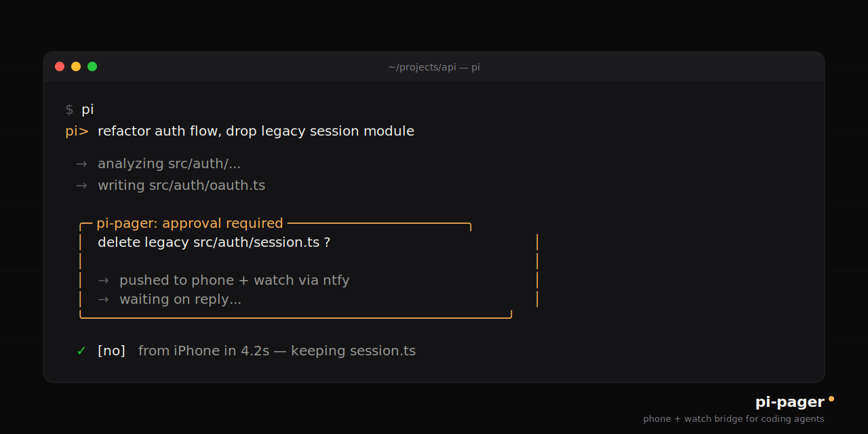The width and height of the screenshot is (868, 434).
Task: Click the "refactor auth flow" command text
Action: click(256, 131)
